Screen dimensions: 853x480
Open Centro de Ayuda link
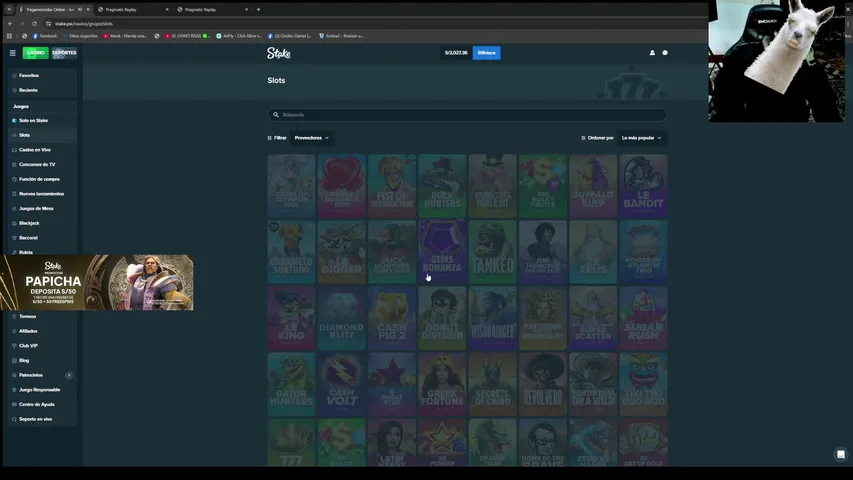pyautogui.click(x=42, y=404)
